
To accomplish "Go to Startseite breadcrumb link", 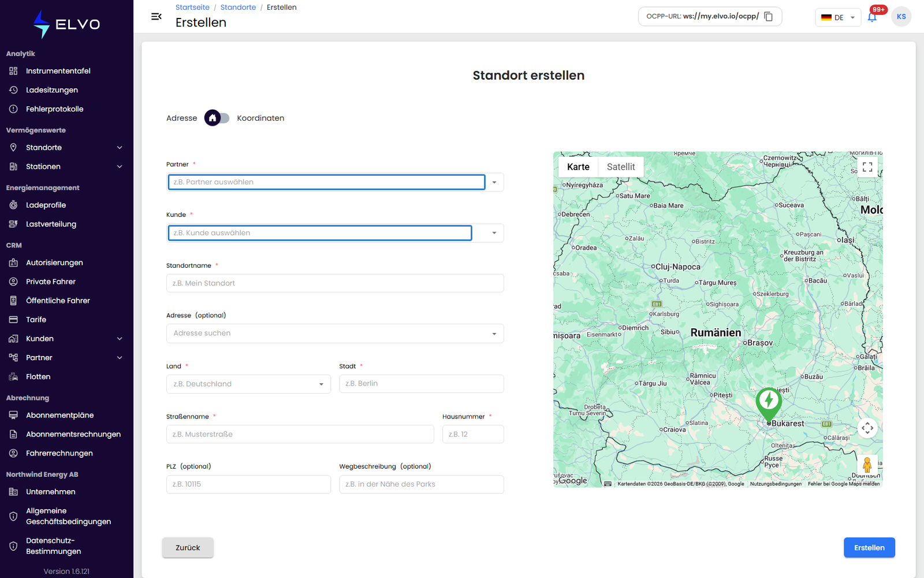I will coord(192,8).
